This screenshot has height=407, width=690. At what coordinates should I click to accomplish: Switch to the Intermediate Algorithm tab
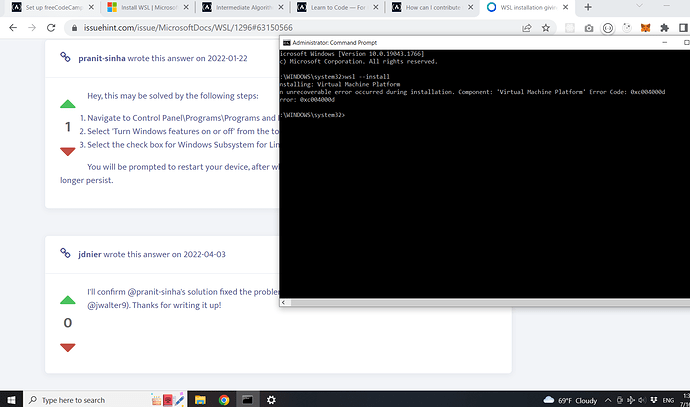tap(239, 7)
